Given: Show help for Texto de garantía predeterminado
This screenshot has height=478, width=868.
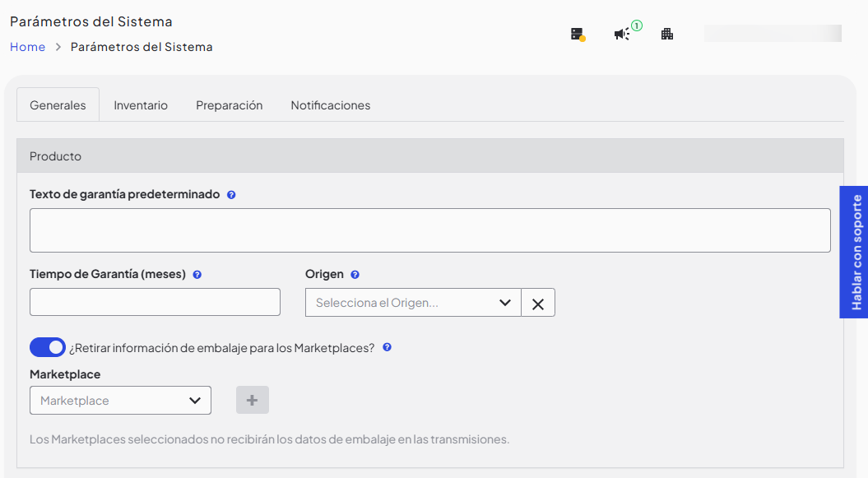Looking at the screenshot, I should click(x=231, y=195).
